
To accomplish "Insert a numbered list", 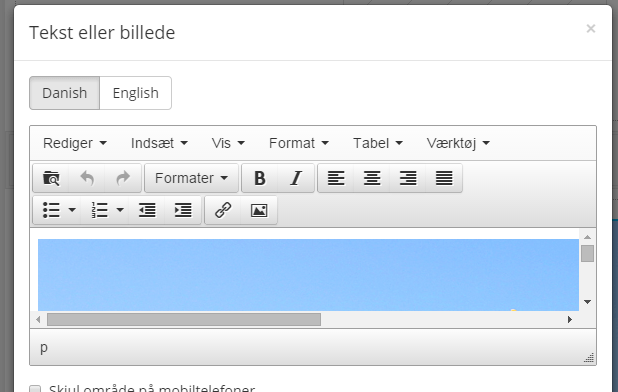I will pyautogui.click(x=99, y=210).
